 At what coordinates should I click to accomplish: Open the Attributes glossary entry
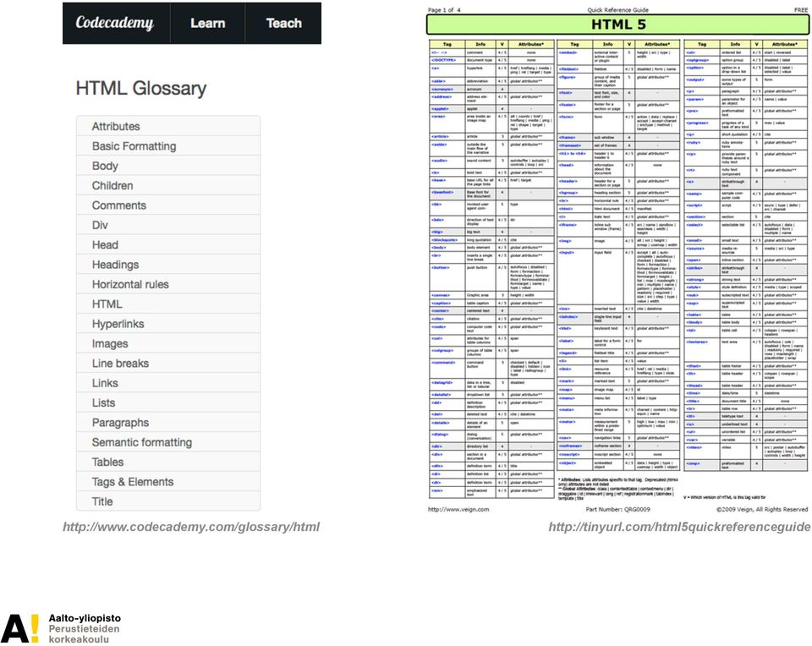168,126
